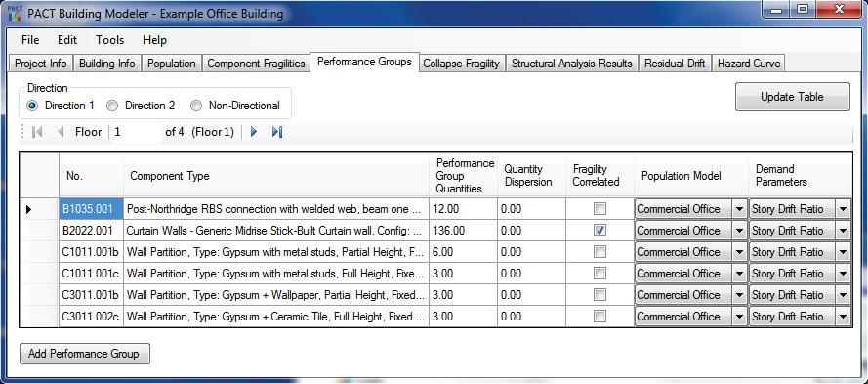Open Demand Parameters dropdown for C3011.001b
The image size is (868, 384).
tap(843, 295)
